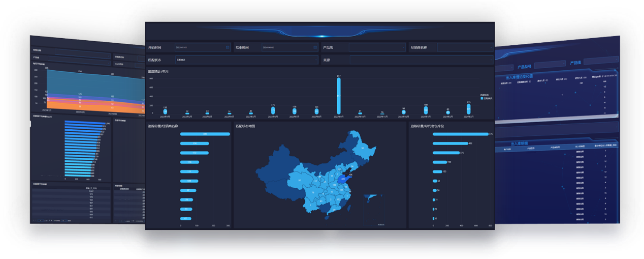
Task: Click the western province labeled 97 on map
Action: tap(300, 181)
